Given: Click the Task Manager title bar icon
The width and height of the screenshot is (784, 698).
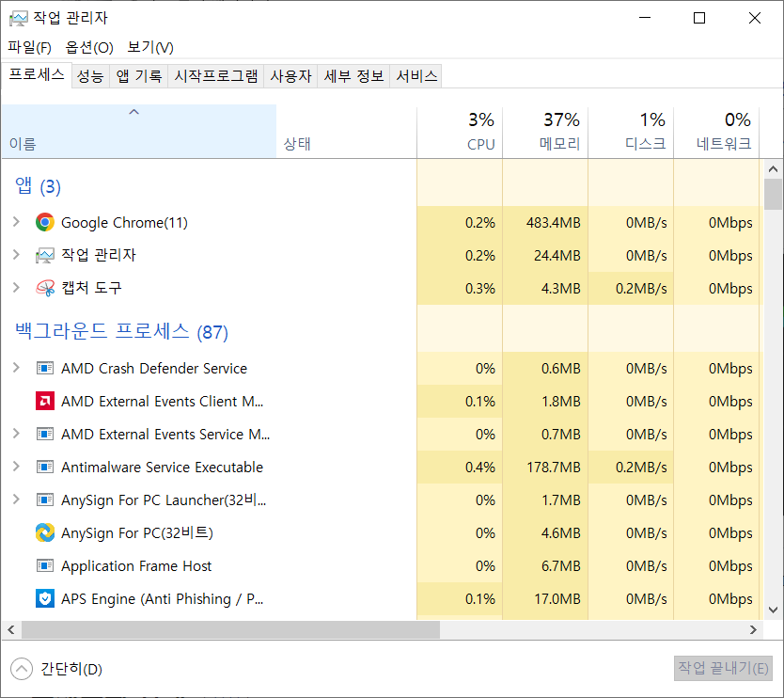Looking at the screenshot, I should pos(19,19).
